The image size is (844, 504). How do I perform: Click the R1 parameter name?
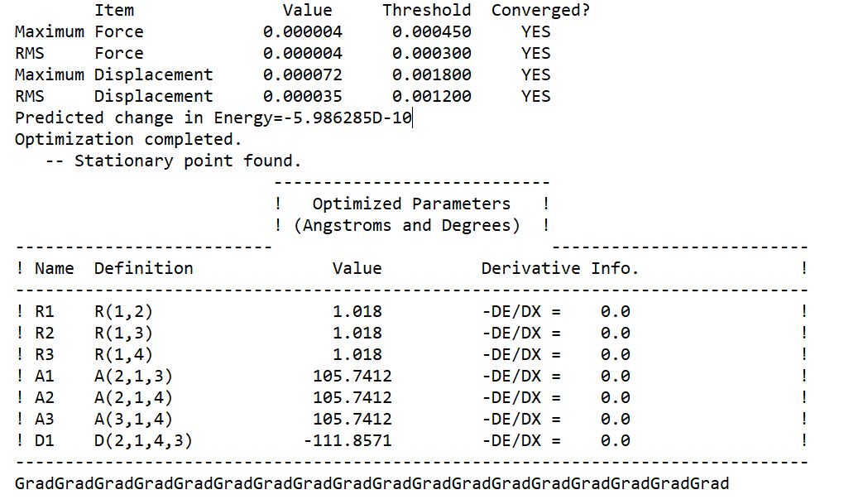point(44,312)
